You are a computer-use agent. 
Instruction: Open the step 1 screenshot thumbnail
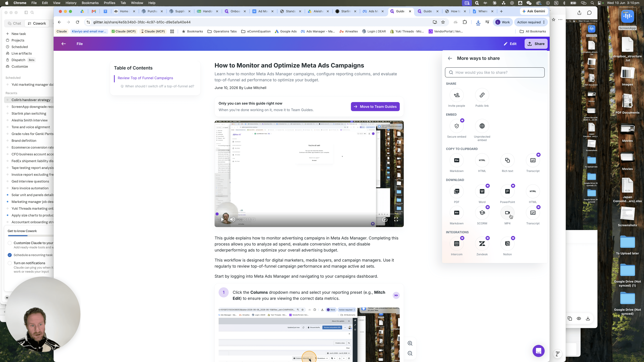[309, 335]
